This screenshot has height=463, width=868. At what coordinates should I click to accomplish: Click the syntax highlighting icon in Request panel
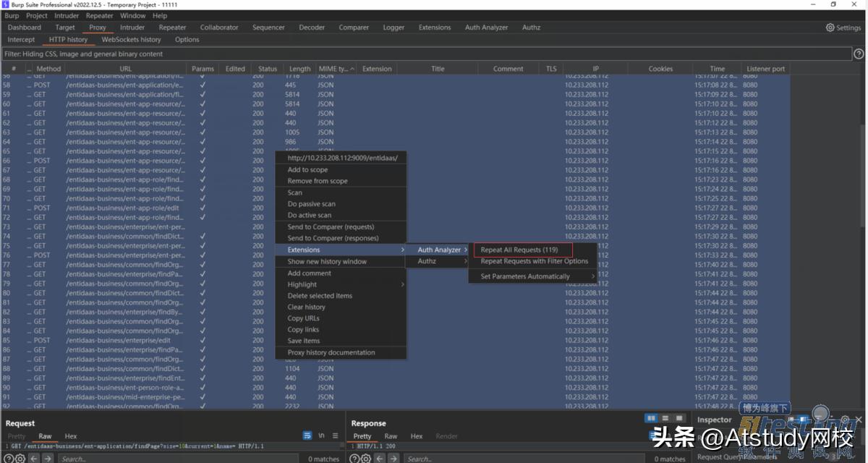(x=307, y=436)
